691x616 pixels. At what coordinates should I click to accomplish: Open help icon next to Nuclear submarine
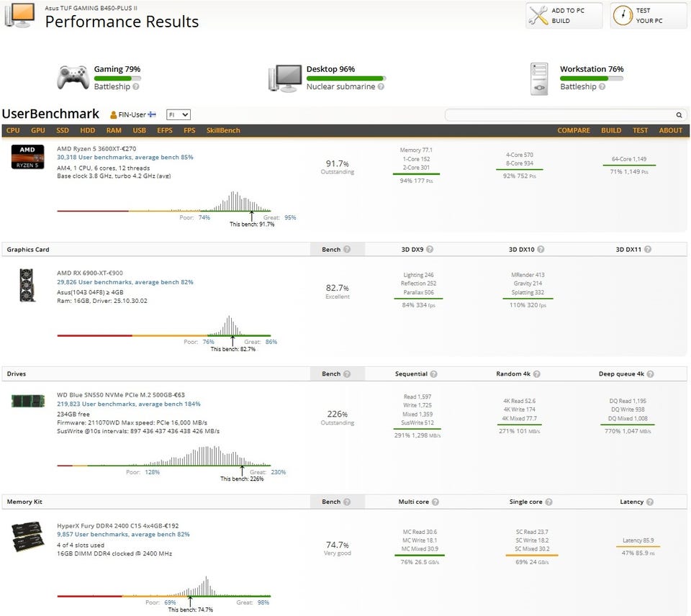[381, 87]
